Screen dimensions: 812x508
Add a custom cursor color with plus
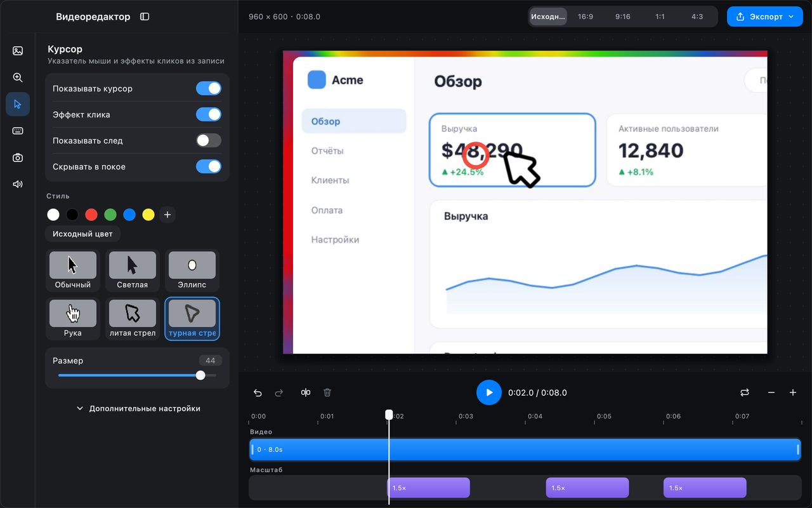(x=167, y=215)
